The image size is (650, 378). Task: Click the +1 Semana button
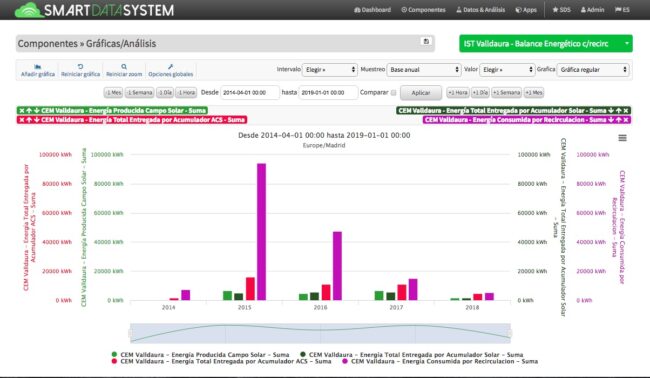pyautogui.click(x=506, y=93)
